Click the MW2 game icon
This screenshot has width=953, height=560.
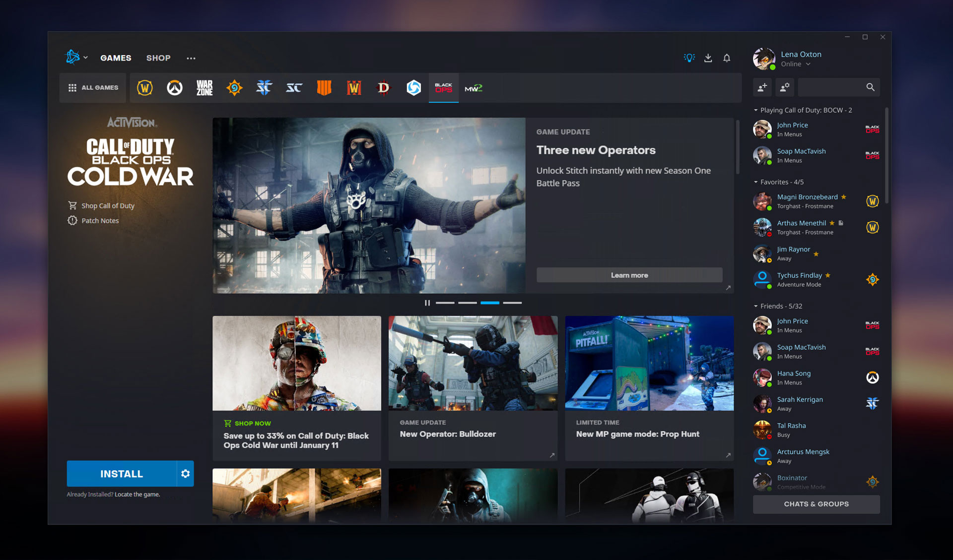474,87
